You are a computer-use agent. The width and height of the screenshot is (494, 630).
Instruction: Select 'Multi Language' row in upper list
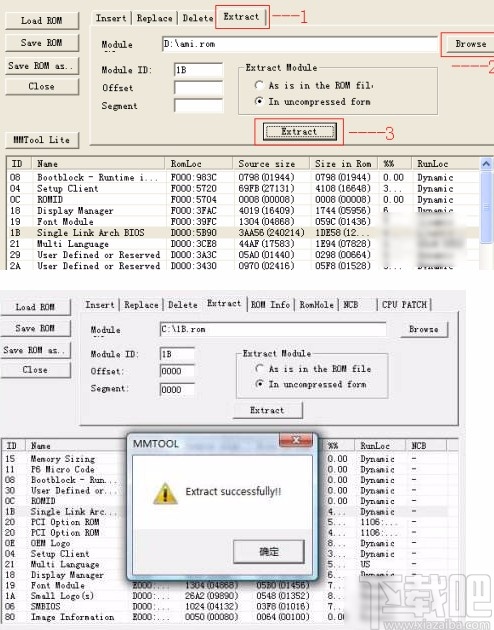point(243,244)
